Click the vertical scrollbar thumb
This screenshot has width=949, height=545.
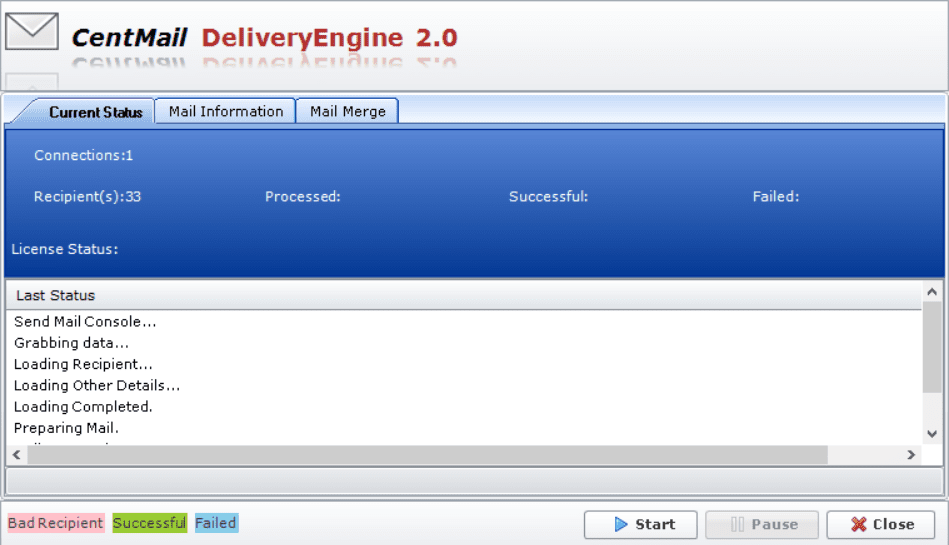click(932, 347)
